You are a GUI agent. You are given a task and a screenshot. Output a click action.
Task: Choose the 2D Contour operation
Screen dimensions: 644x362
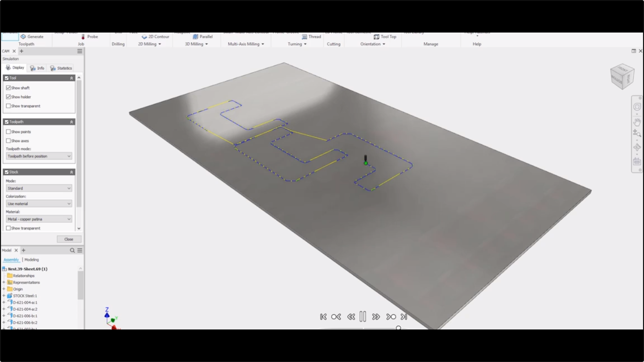pos(156,36)
